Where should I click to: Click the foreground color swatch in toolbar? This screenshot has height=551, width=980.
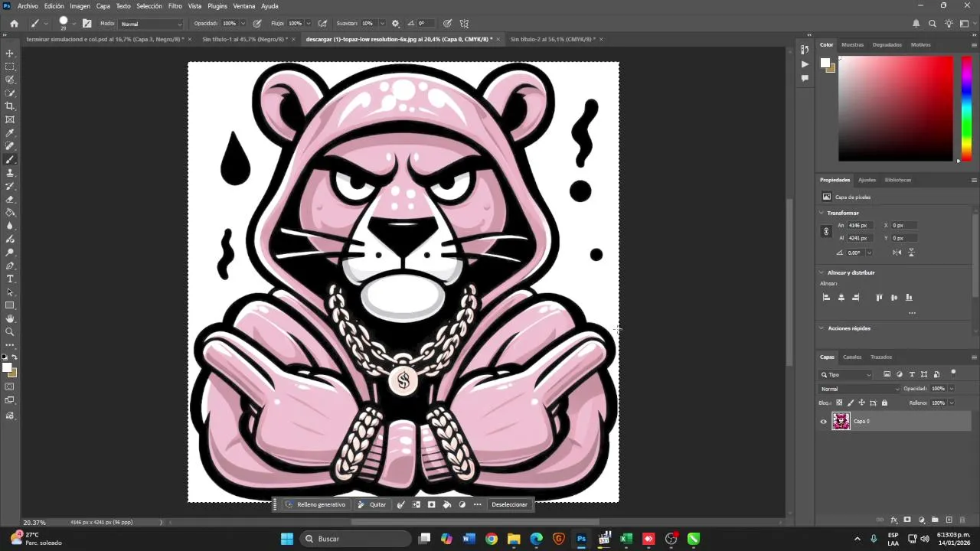click(x=7, y=367)
